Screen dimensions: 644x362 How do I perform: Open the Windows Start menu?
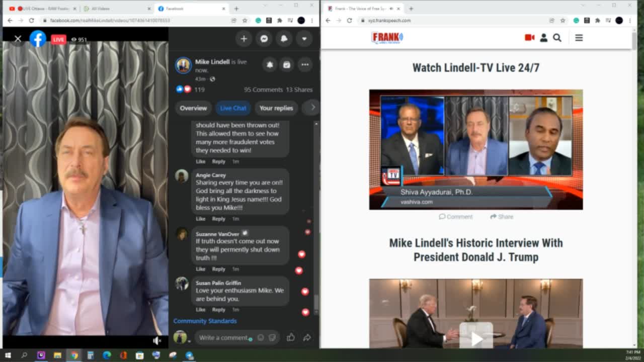pos(8,355)
